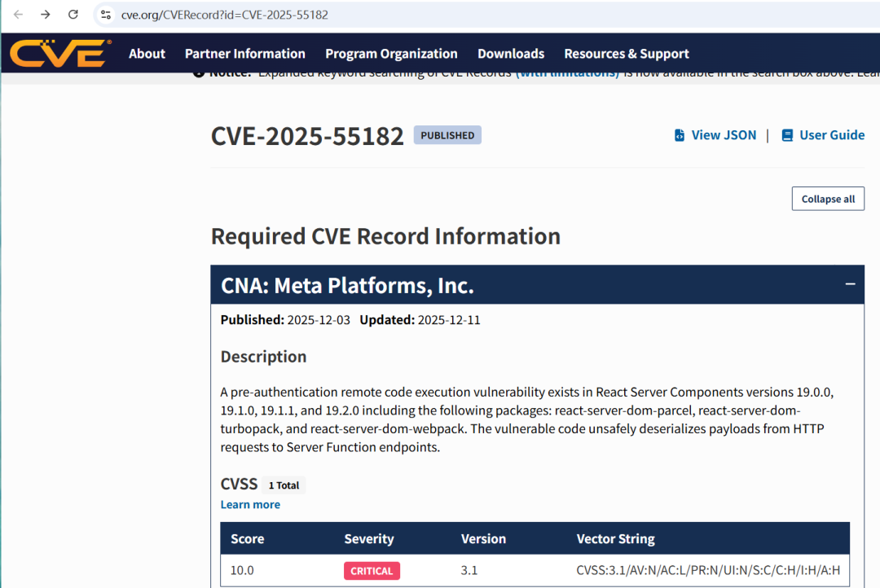The height and width of the screenshot is (588, 880).
Task: Click the updated date 2025-12-11
Action: pyautogui.click(x=449, y=320)
